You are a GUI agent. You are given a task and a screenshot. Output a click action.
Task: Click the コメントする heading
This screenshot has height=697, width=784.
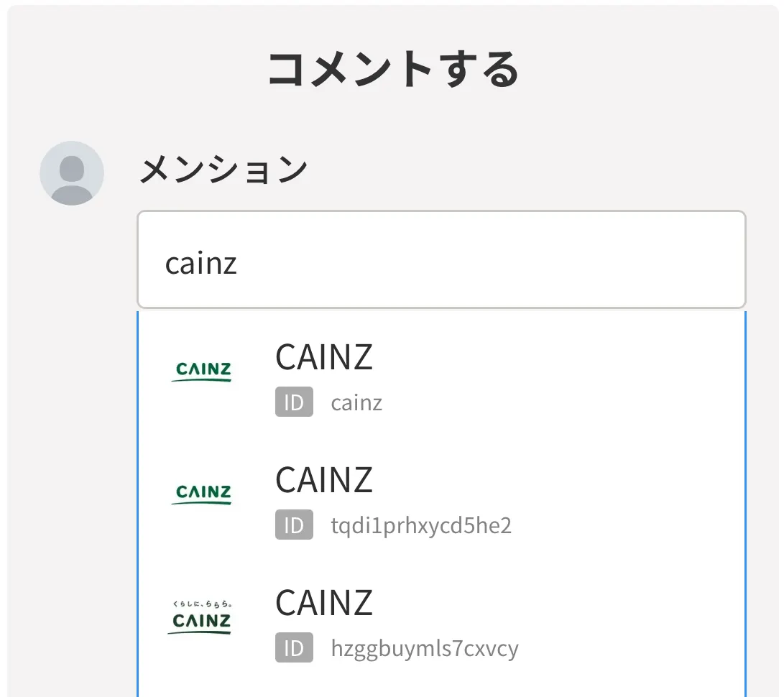394,69
